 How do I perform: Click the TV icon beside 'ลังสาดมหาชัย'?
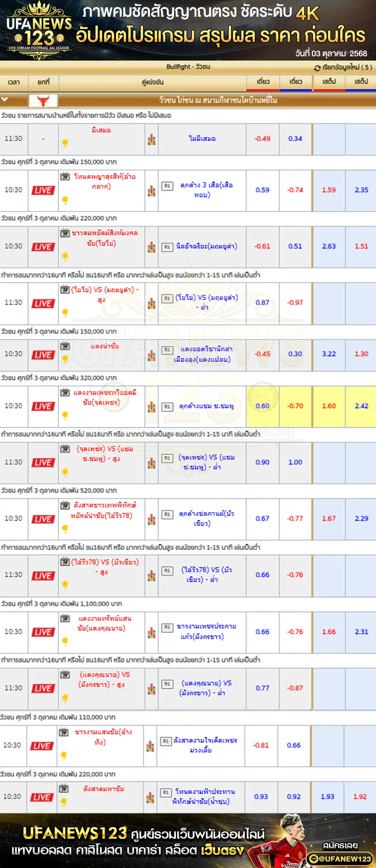[64, 789]
